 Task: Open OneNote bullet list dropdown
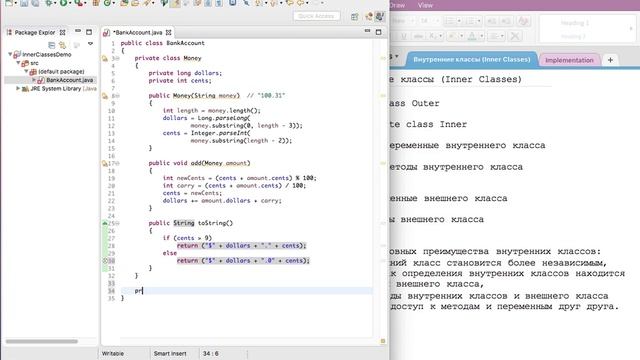click(x=459, y=21)
